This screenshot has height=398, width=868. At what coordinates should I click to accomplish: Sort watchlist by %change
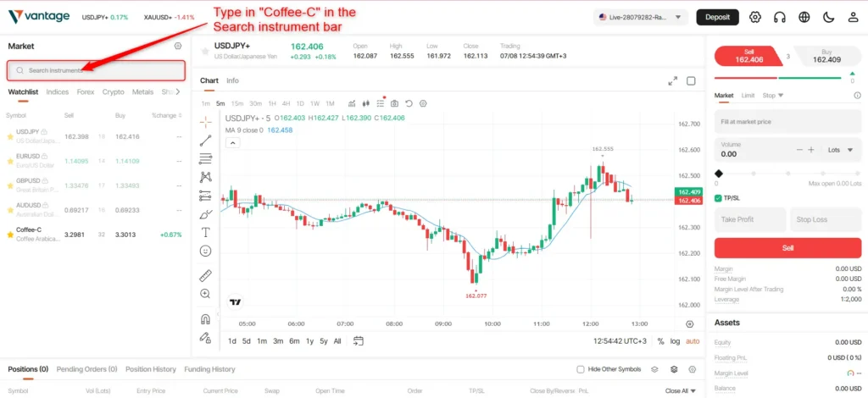click(167, 115)
